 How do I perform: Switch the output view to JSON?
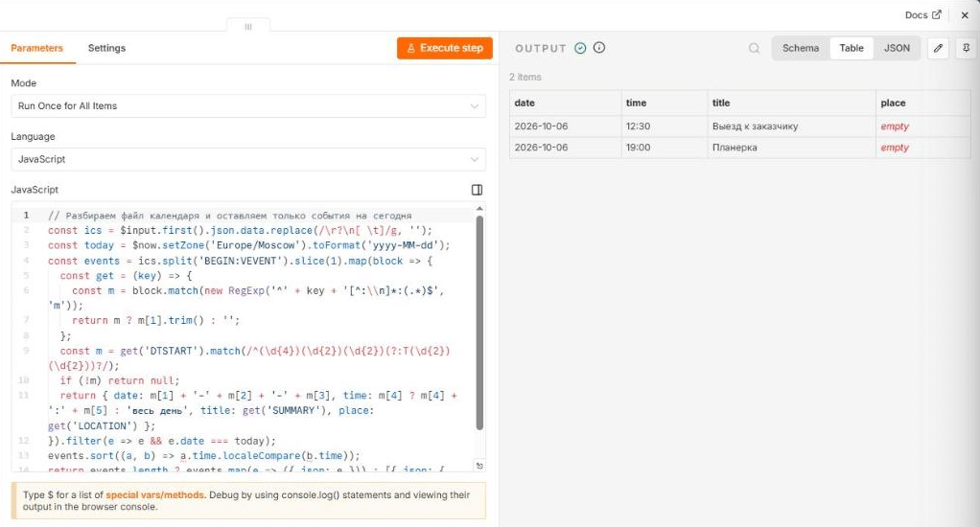897,48
